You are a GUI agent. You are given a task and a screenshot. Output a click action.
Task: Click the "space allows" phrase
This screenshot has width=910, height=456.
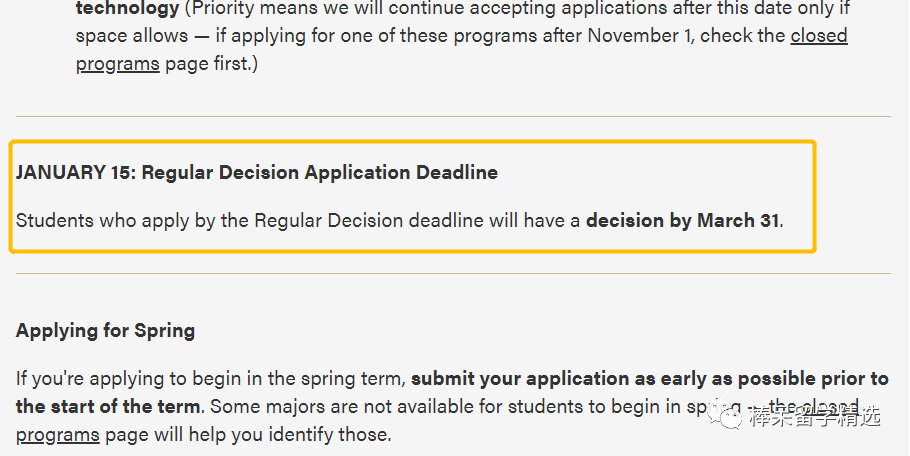pos(132,35)
